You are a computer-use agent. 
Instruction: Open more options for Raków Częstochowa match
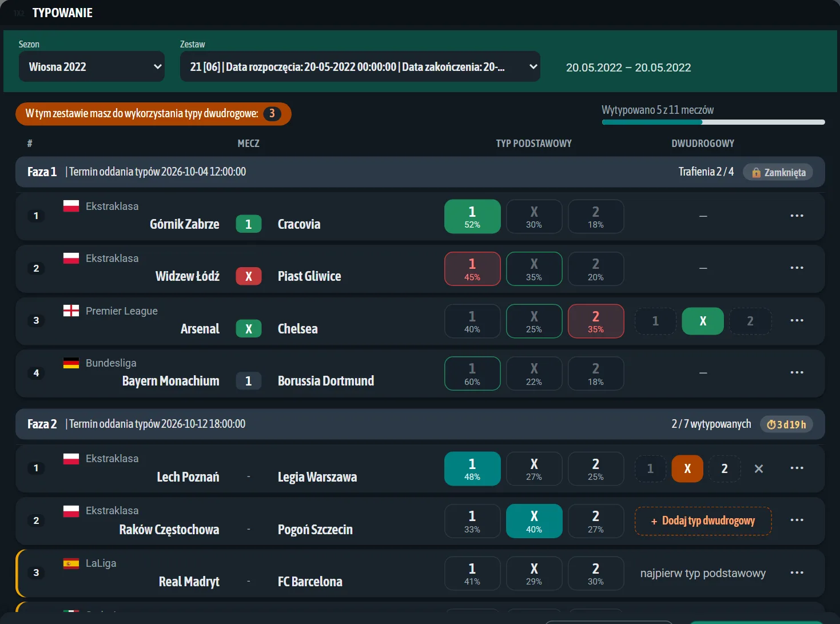797,520
